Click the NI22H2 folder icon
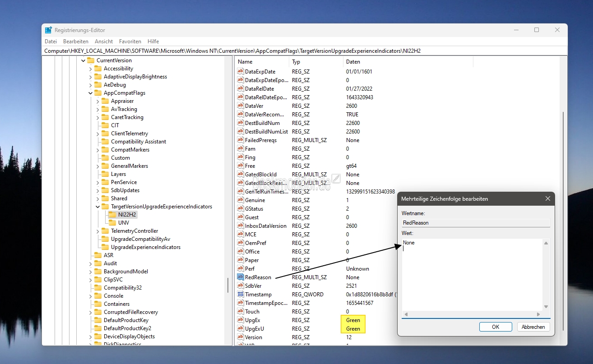The height and width of the screenshot is (364, 593). tap(112, 215)
